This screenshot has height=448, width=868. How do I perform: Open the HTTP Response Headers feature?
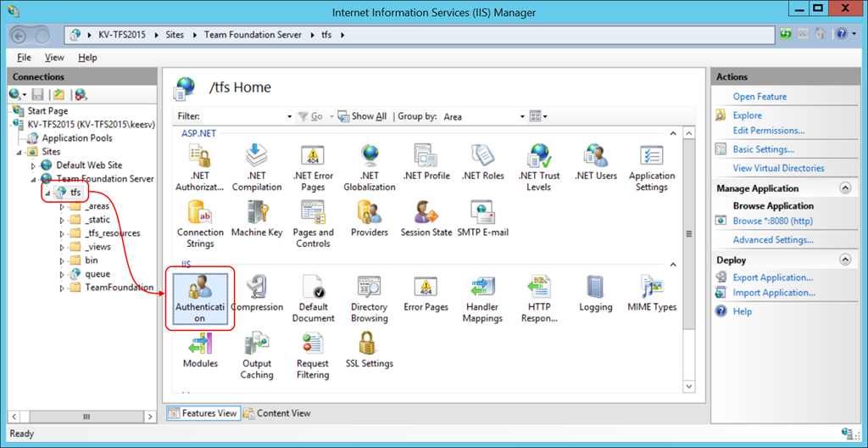pos(538,299)
